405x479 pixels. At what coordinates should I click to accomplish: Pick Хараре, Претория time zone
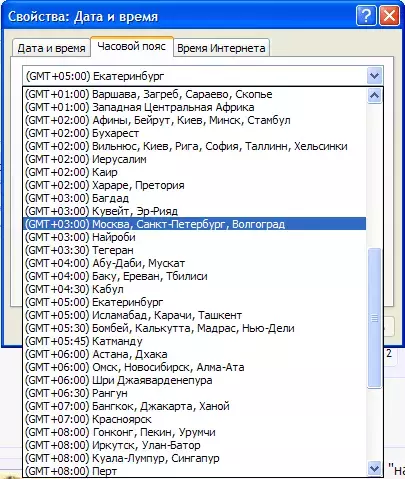pyautogui.click(x=195, y=185)
